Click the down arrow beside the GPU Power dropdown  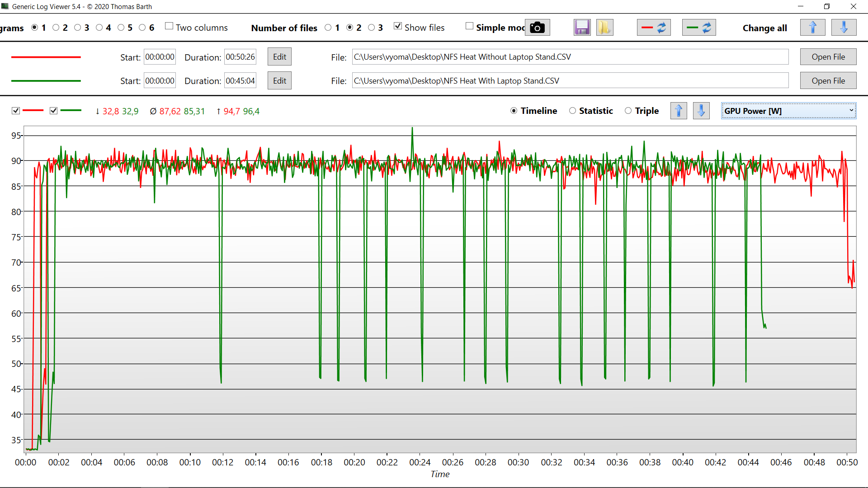click(701, 111)
